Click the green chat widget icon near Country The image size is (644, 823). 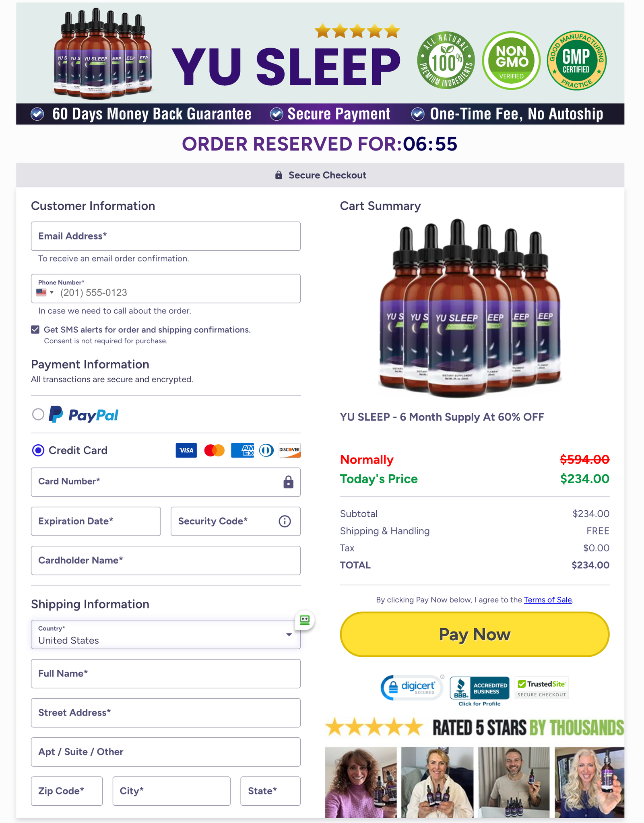click(x=305, y=620)
